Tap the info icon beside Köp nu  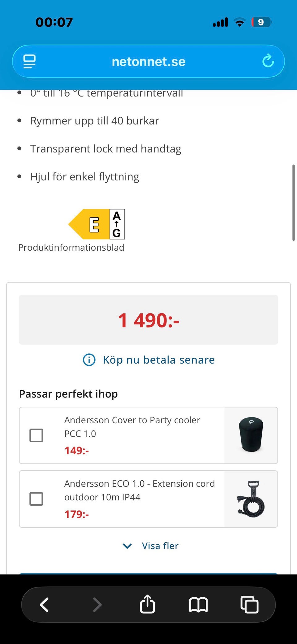coord(89,360)
